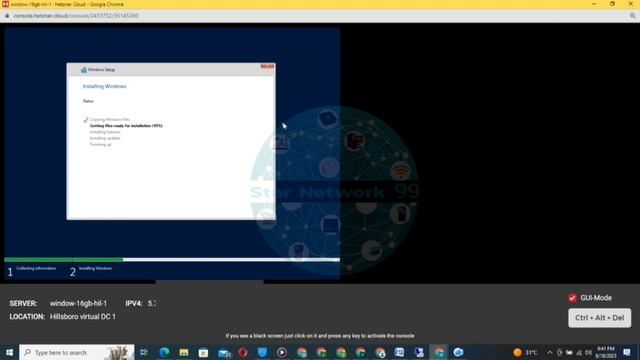The image size is (640, 360).
Task: Open the network icon in system tray
Action: coord(579,352)
